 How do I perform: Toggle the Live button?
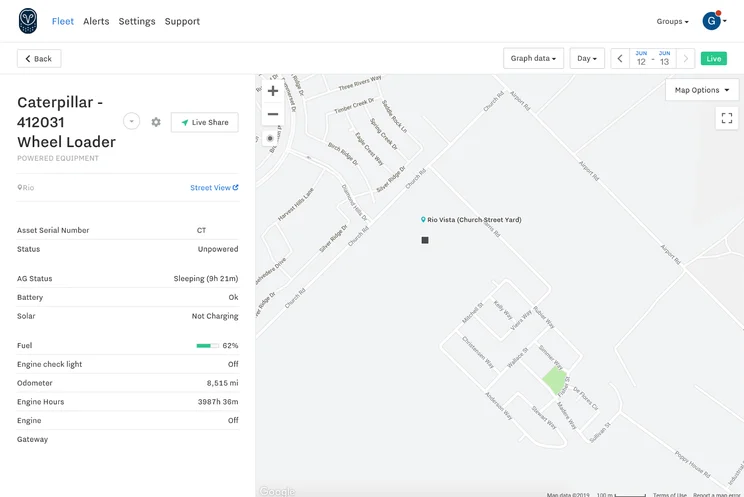pos(714,58)
